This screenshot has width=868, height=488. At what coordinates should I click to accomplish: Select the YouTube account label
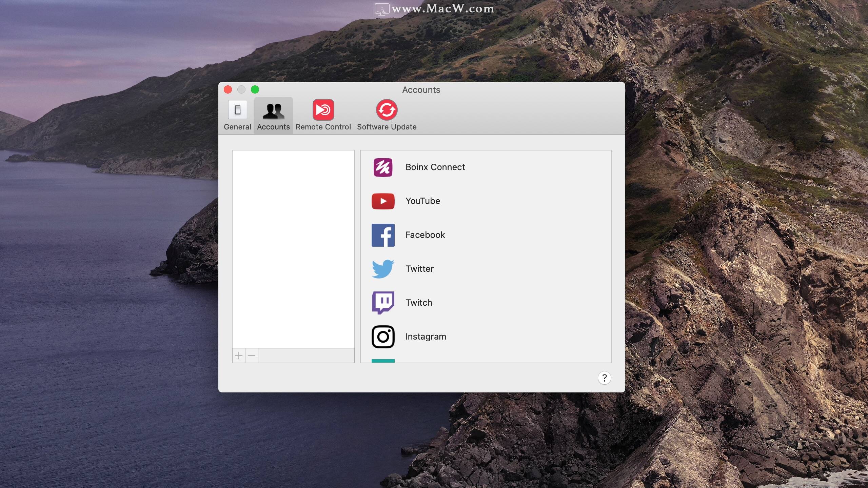[x=422, y=201]
